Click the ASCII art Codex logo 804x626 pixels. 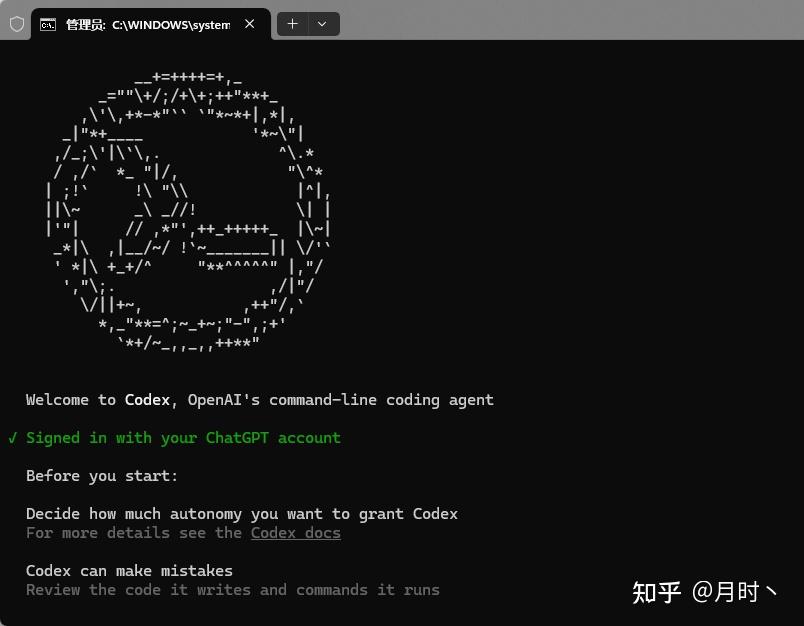[x=188, y=213]
